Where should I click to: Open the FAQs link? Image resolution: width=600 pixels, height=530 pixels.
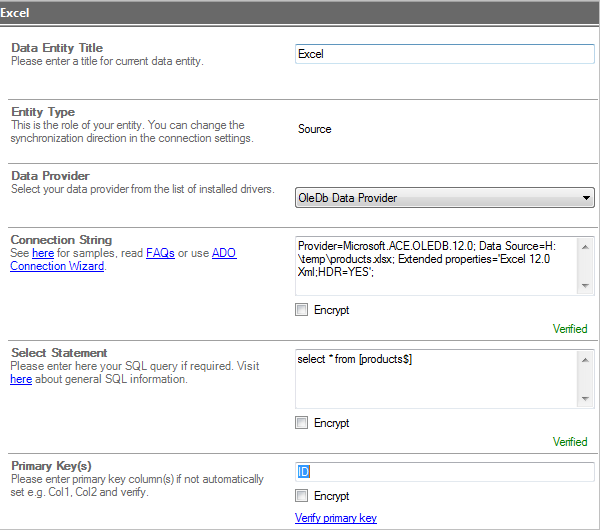click(x=160, y=254)
